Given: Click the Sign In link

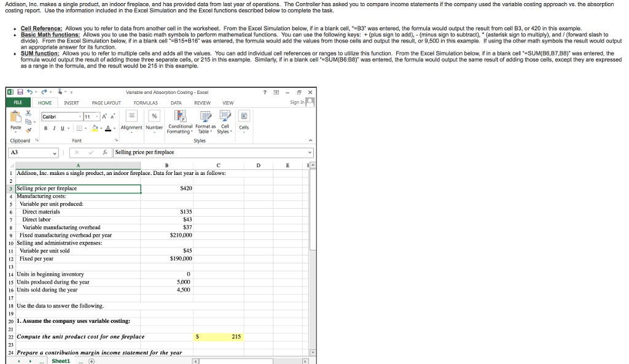Looking at the screenshot, I should tap(298, 103).
